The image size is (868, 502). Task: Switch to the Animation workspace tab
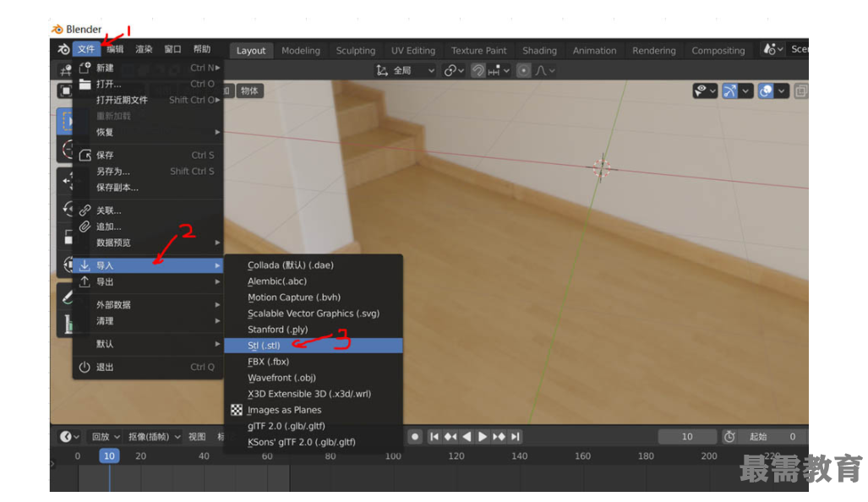pyautogui.click(x=594, y=51)
